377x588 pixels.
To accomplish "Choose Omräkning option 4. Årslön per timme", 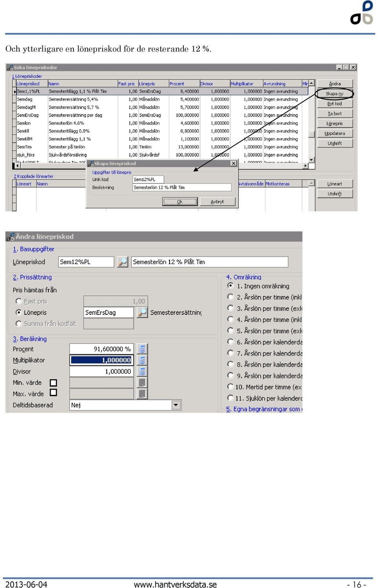I will (x=231, y=319).
